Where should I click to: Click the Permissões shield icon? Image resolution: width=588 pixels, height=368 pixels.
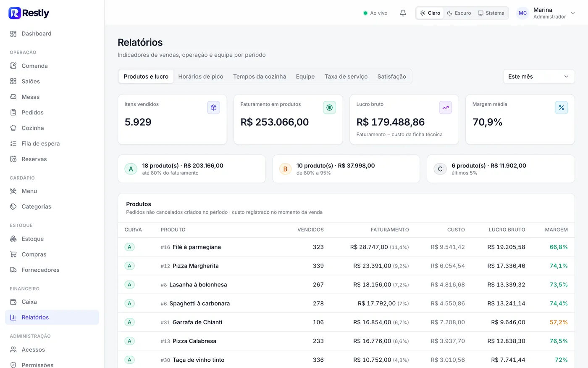pyautogui.click(x=13, y=365)
